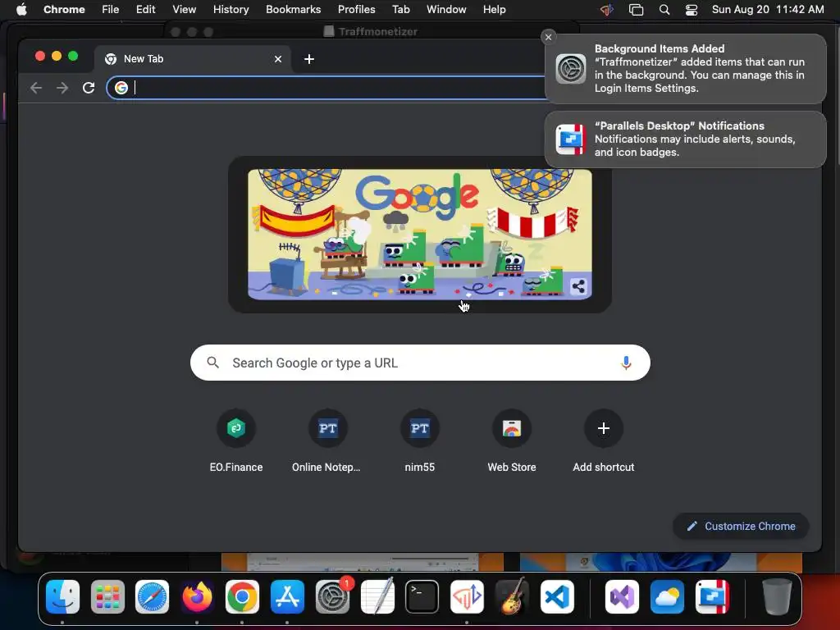Image resolution: width=840 pixels, height=630 pixels.
Task: Open the cloud weather app in Dock
Action: [x=667, y=596]
